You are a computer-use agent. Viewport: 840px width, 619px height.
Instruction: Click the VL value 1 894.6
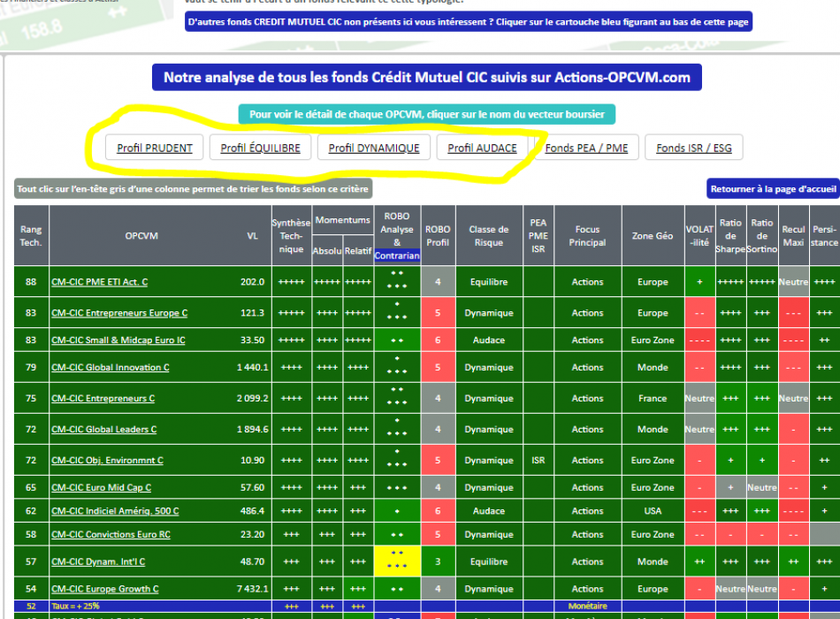coord(252,429)
